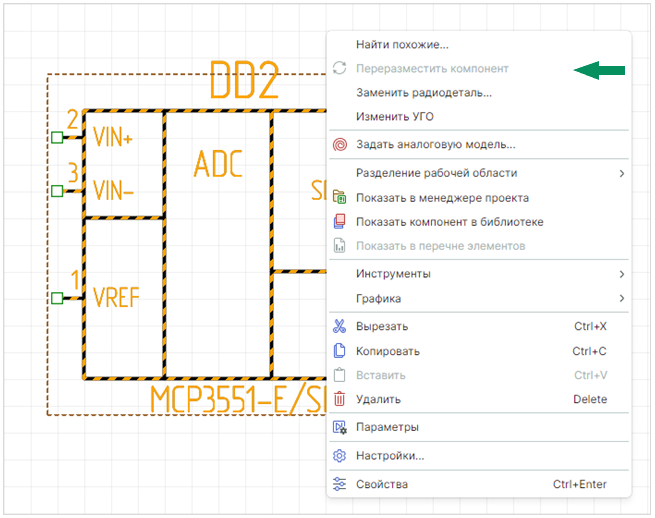Click the red trash bin icon

point(339,399)
